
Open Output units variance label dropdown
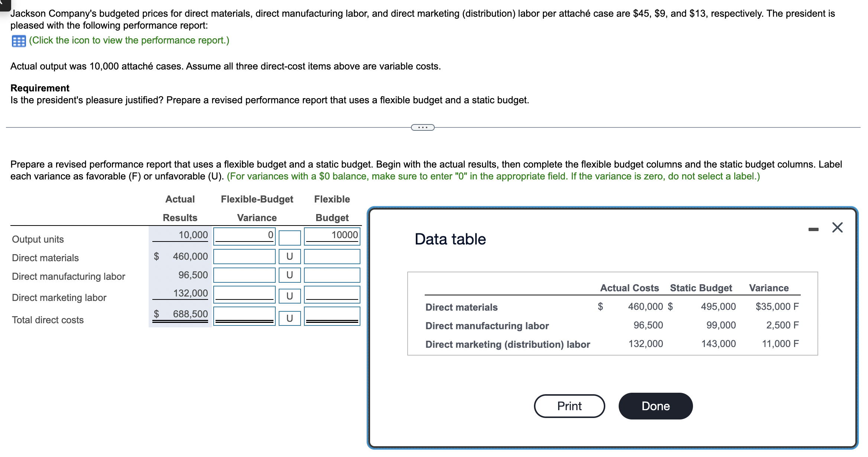pyautogui.click(x=289, y=238)
